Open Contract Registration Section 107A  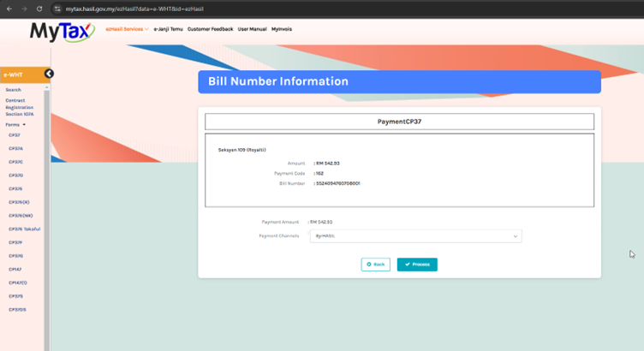pyautogui.click(x=21, y=106)
